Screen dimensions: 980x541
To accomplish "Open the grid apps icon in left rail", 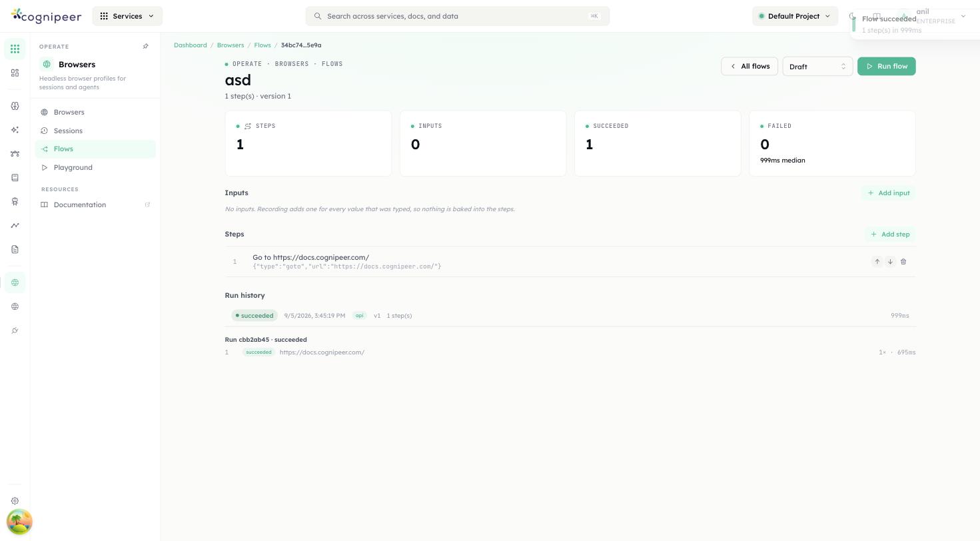I will [15, 49].
